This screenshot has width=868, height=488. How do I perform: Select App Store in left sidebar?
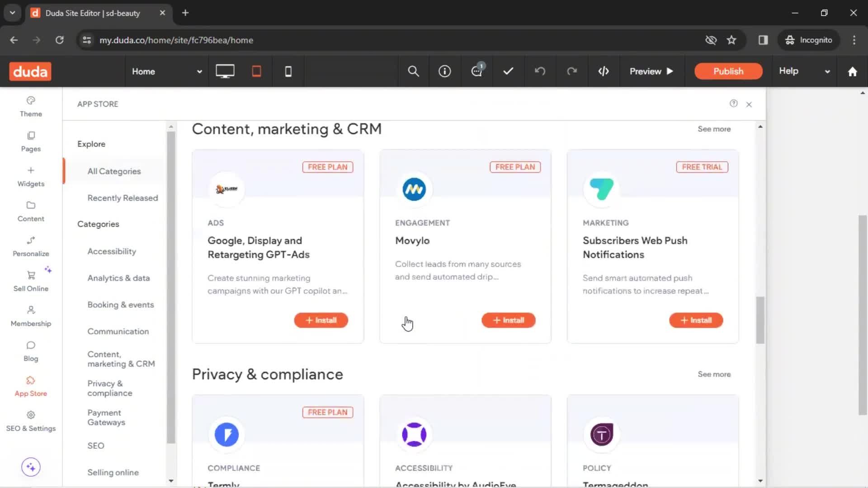pos(31,386)
